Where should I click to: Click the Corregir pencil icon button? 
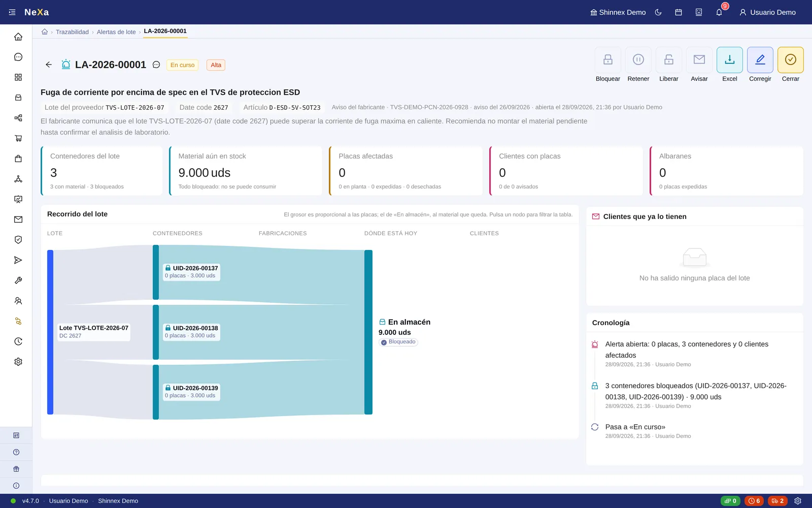(760, 60)
